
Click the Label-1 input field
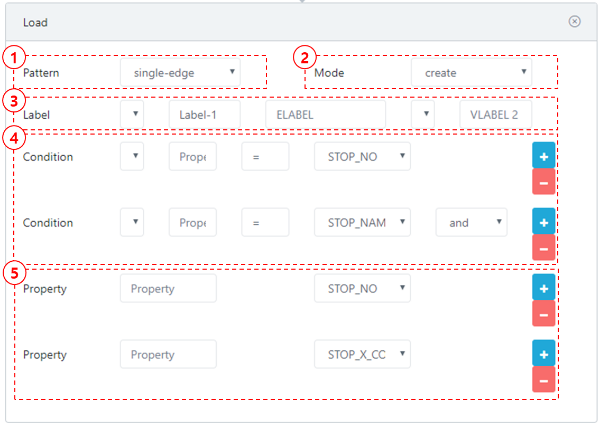205,115
